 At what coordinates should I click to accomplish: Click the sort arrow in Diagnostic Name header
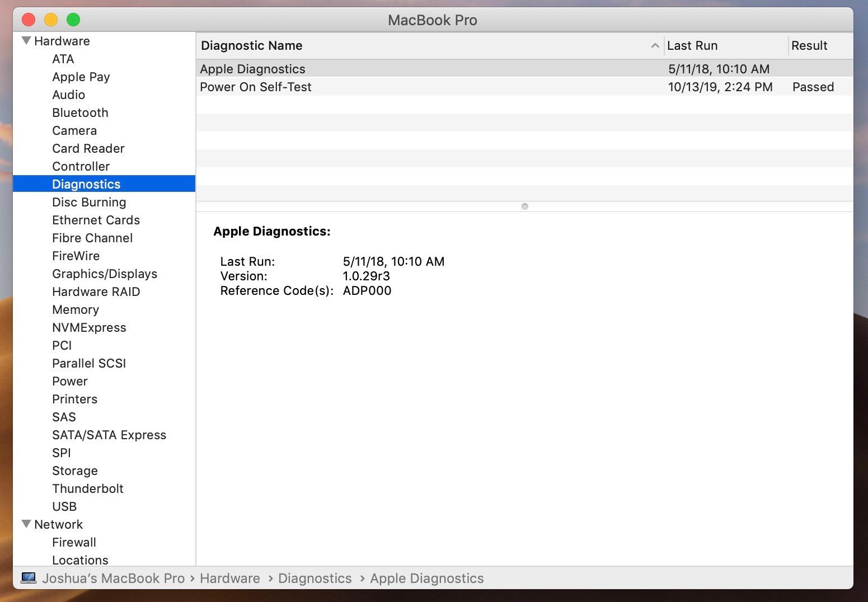click(x=655, y=46)
